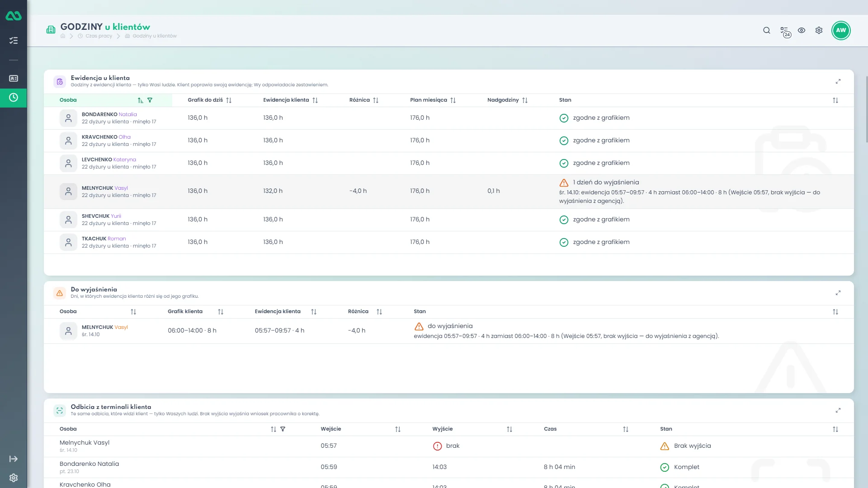Open TKACHUK Roman row

pos(448,242)
